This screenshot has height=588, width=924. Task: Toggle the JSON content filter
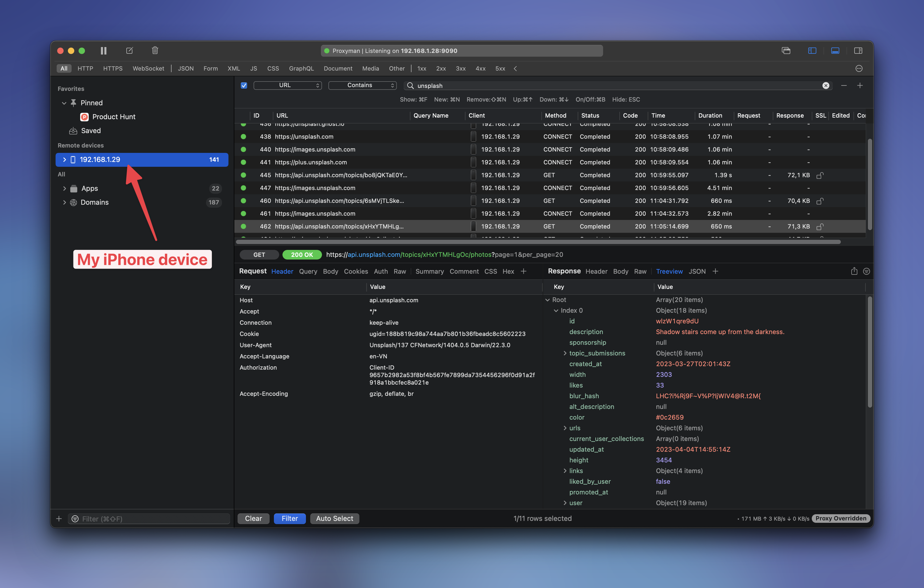tap(186, 68)
